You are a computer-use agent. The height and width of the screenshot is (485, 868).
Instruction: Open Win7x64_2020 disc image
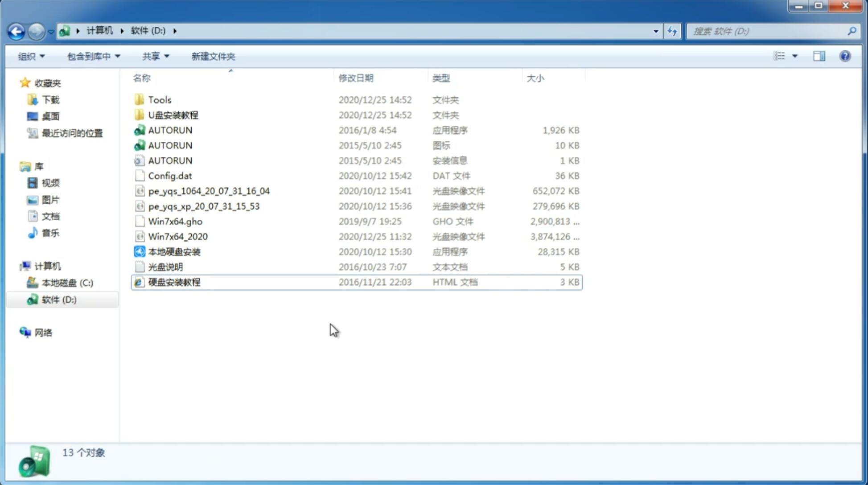[x=177, y=237]
